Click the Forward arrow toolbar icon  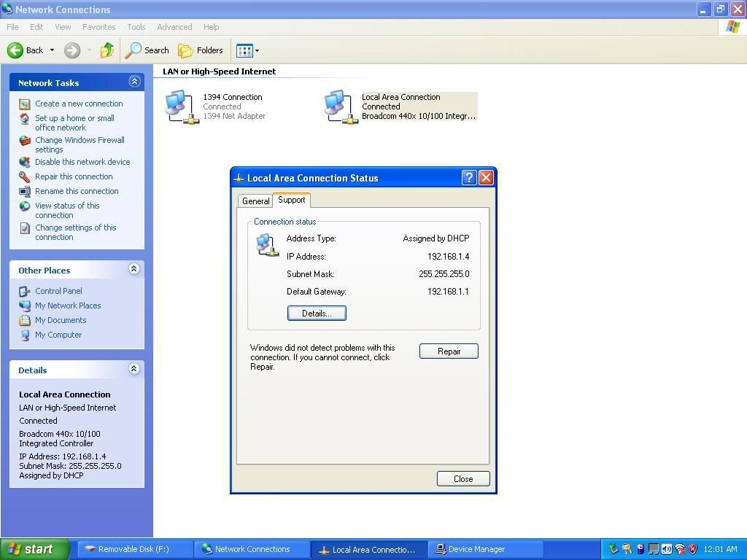click(x=72, y=50)
